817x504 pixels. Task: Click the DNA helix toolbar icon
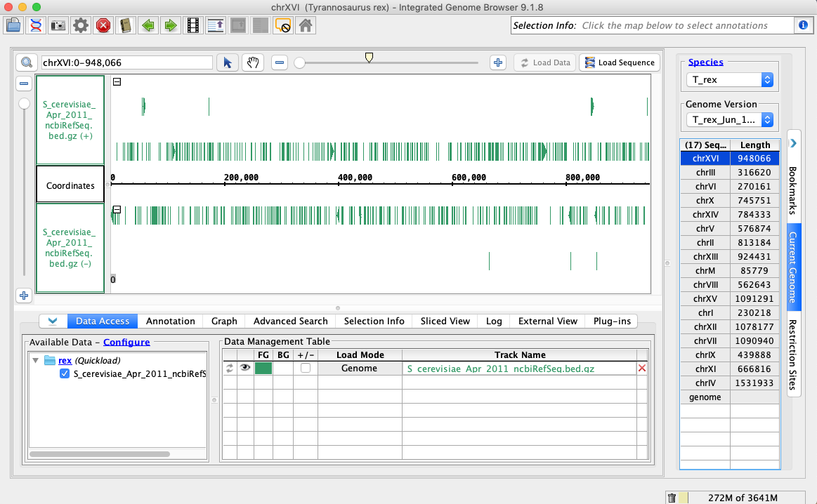point(35,25)
